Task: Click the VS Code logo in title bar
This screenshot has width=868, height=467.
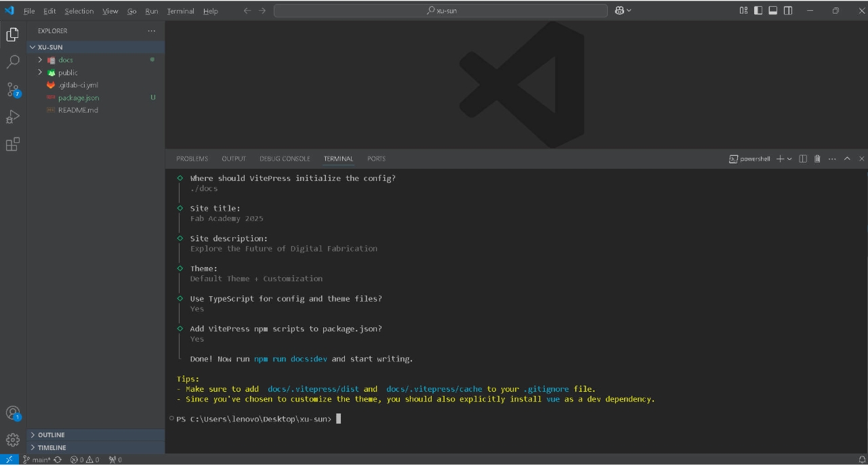Action: pos(9,10)
